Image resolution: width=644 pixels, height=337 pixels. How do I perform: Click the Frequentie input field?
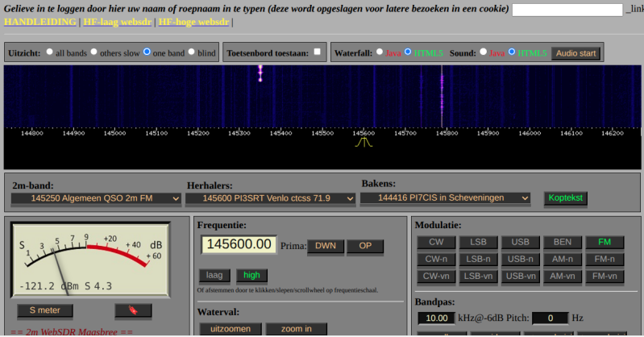tap(238, 244)
